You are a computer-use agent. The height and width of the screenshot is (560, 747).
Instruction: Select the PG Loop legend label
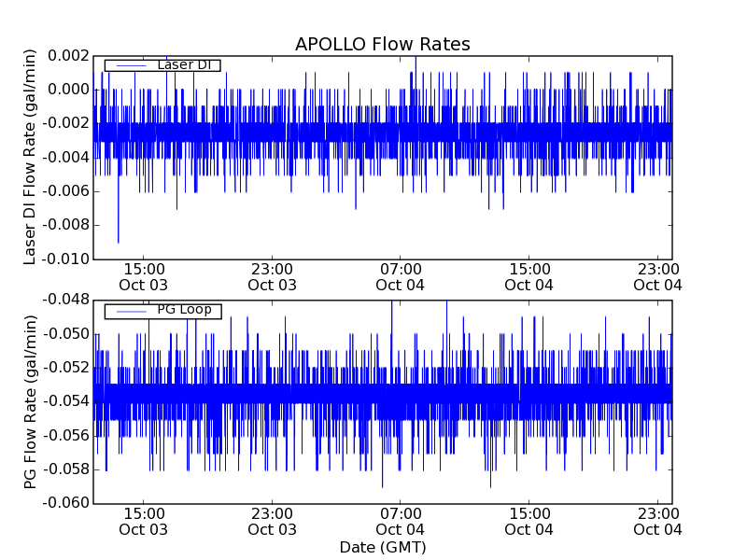click(183, 309)
